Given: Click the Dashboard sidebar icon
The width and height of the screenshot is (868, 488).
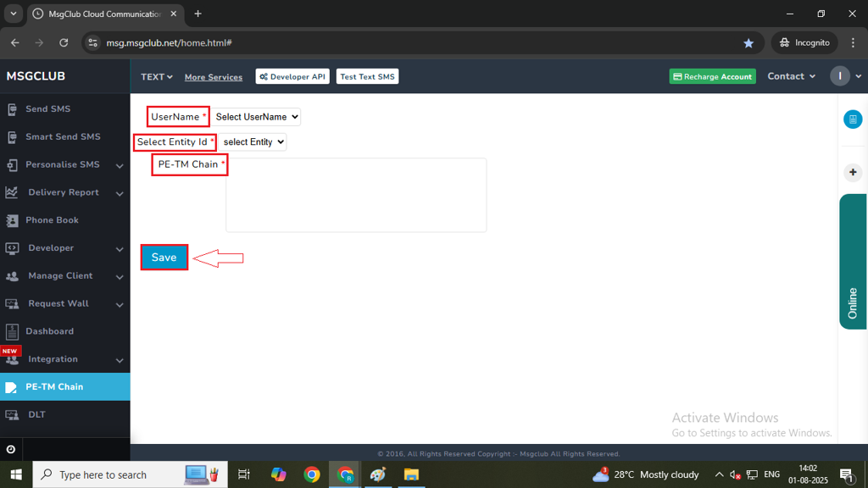Looking at the screenshot, I should [12, 331].
